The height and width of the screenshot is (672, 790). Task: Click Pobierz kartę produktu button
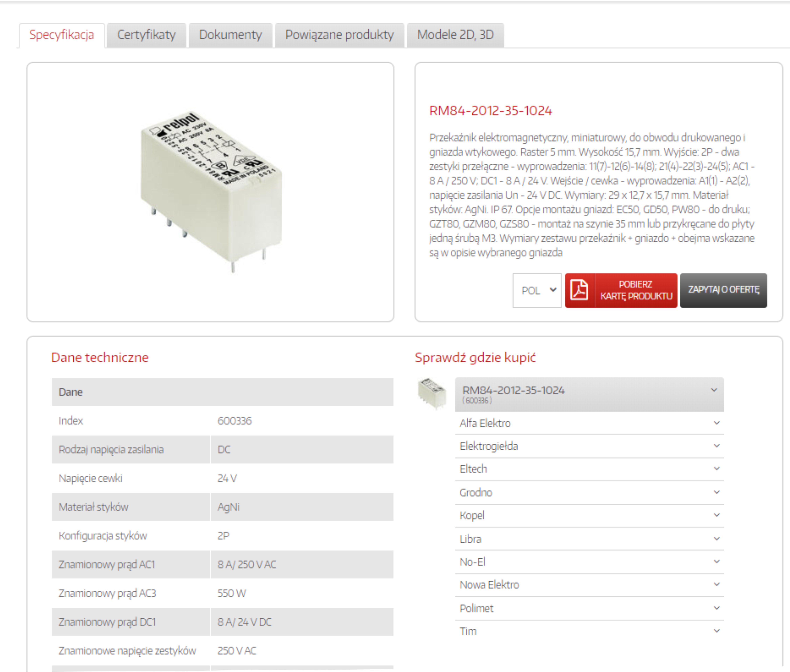(636, 290)
